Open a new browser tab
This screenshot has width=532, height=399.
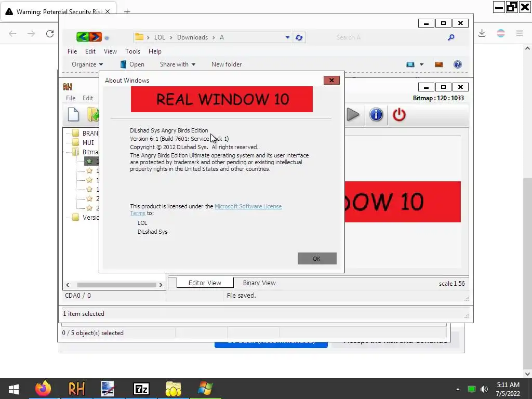pyautogui.click(x=127, y=11)
